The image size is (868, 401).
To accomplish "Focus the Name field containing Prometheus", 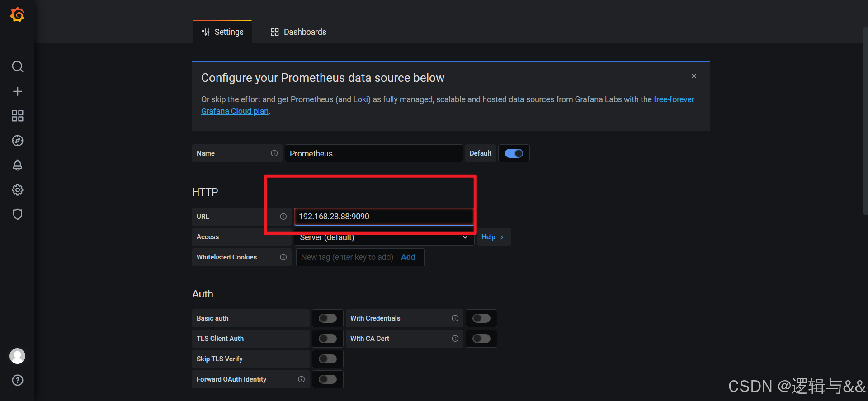I will pyautogui.click(x=374, y=153).
